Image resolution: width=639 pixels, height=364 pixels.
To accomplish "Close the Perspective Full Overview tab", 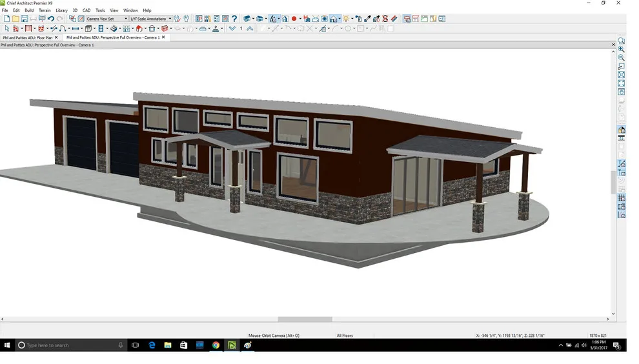I will (163, 37).
